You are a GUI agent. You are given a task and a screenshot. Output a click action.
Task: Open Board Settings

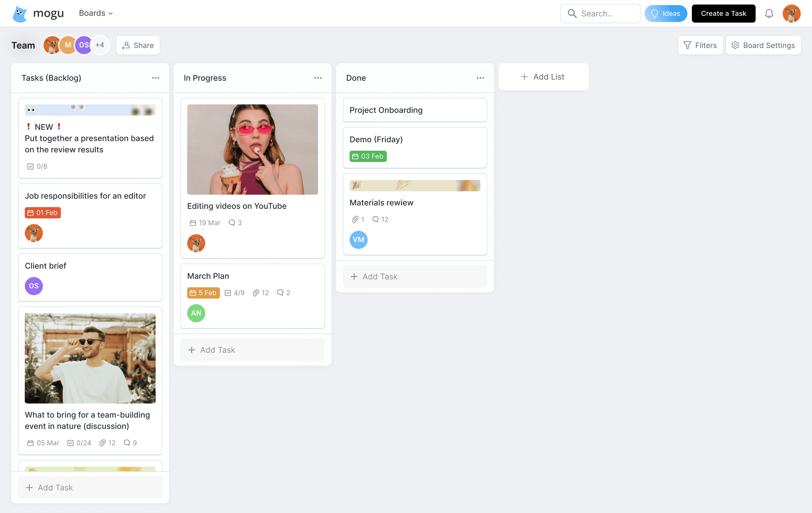point(763,45)
